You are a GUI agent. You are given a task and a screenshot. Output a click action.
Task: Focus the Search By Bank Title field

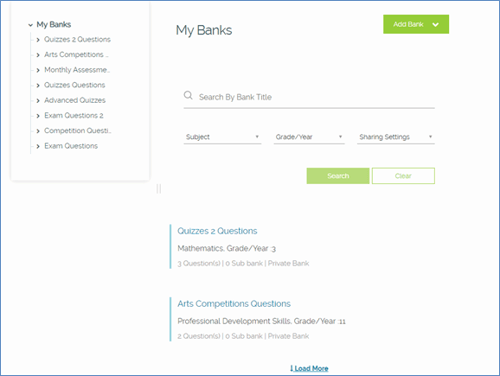coord(309,97)
